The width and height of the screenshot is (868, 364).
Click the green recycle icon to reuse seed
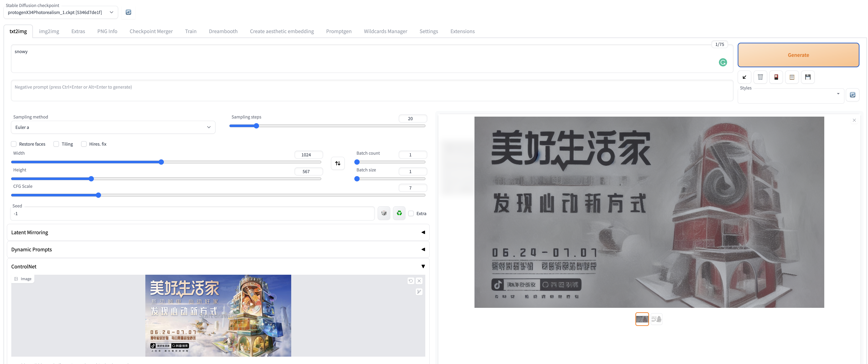[x=399, y=213]
